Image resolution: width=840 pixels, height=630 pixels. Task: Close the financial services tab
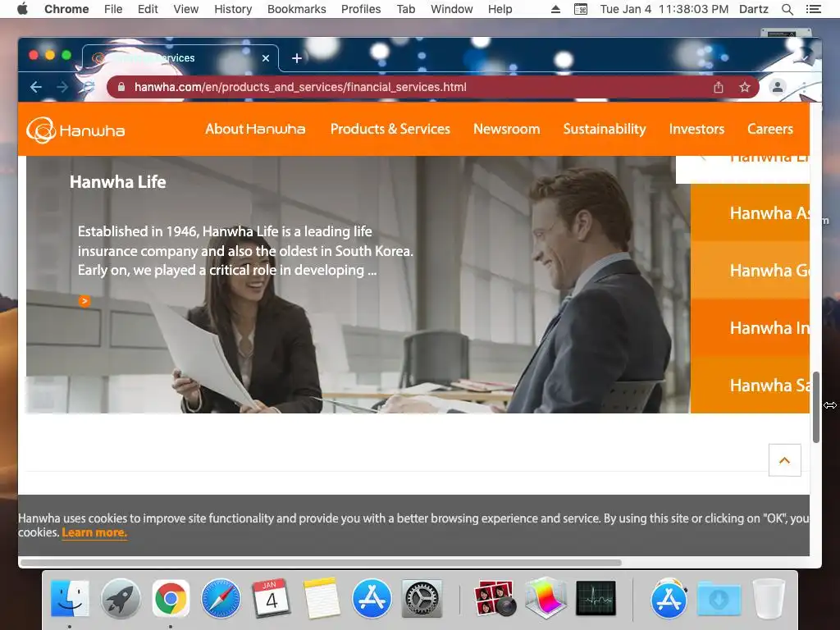[x=266, y=58]
